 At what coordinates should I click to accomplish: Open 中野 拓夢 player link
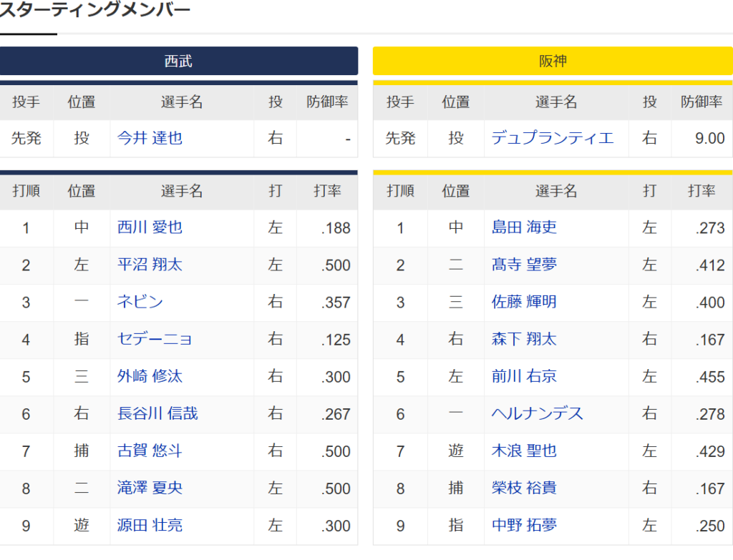(524, 526)
